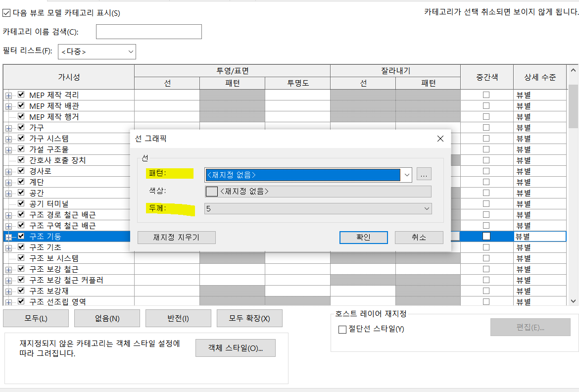This screenshot has width=579, height=392.
Task: Open the 패턴 dropdown list
Action: 406,175
